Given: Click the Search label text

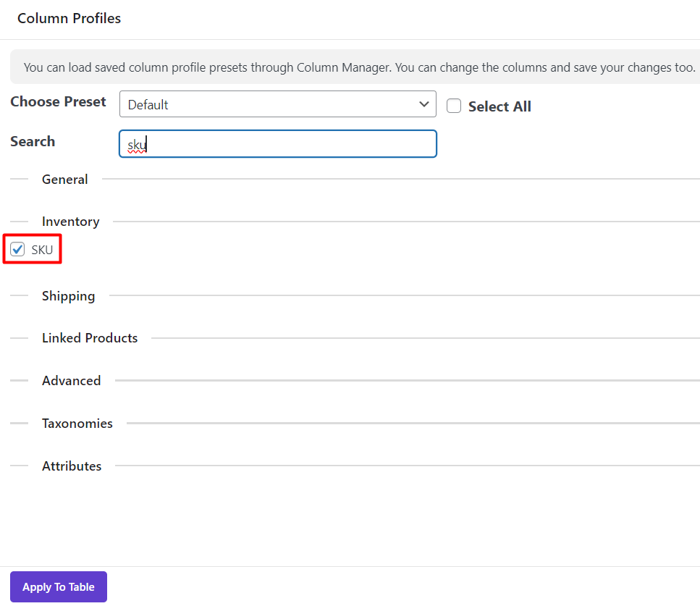Looking at the screenshot, I should click(x=33, y=142).
